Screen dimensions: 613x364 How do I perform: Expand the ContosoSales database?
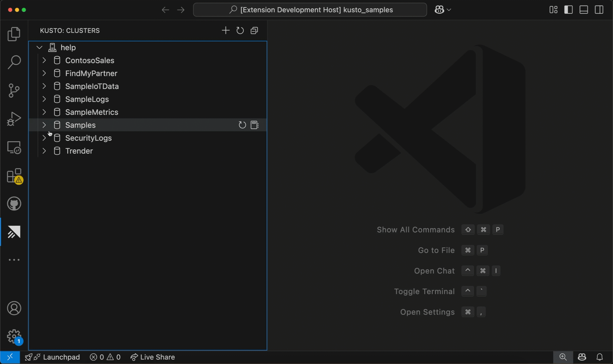point(44,61)
